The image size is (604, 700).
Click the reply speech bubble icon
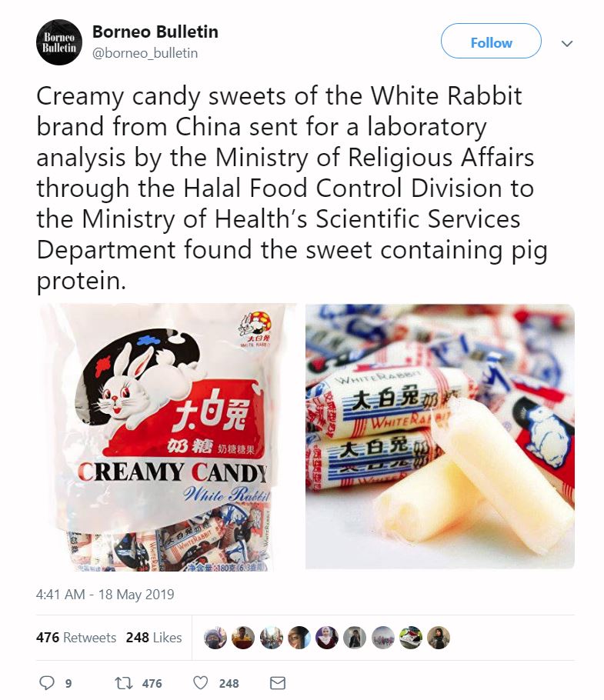pos(47,682)
